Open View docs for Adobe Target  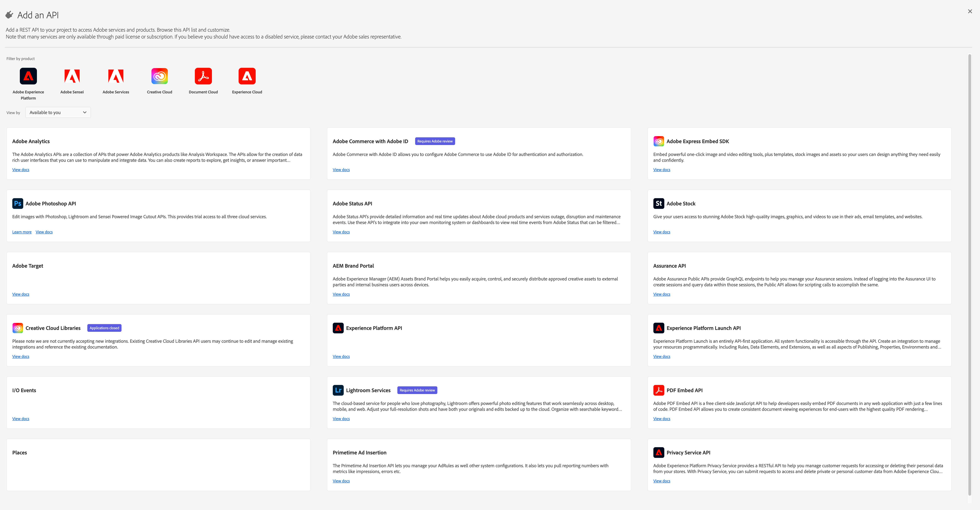coord(21,294)
